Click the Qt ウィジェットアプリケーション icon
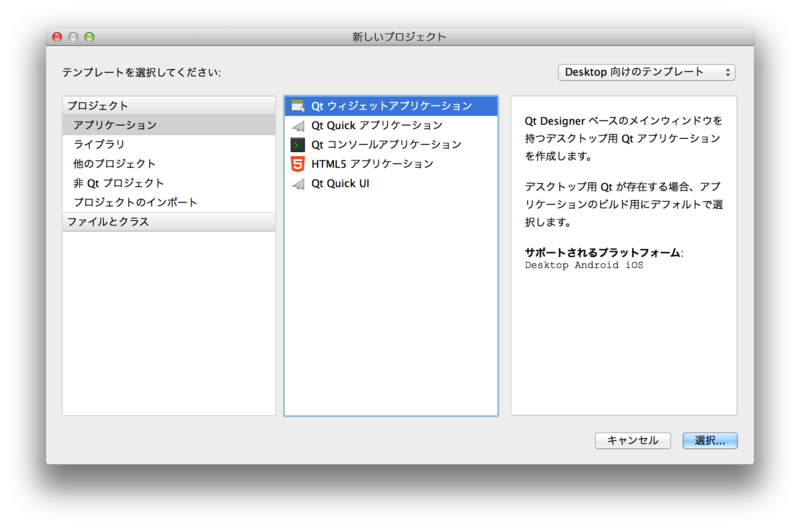 click(x=297, y=106)
